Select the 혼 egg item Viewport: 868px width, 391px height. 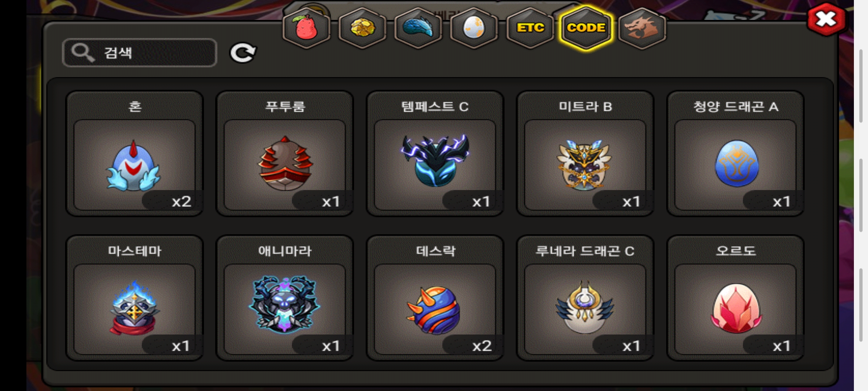(x=135, y=154)
